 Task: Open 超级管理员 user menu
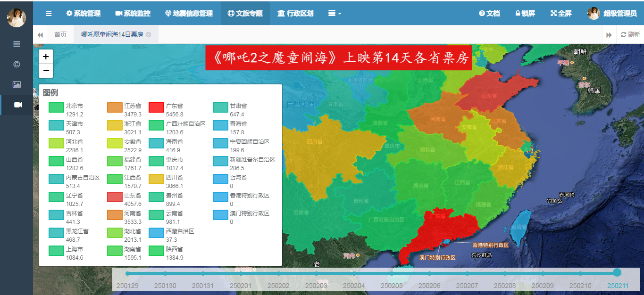coord(611,13)
